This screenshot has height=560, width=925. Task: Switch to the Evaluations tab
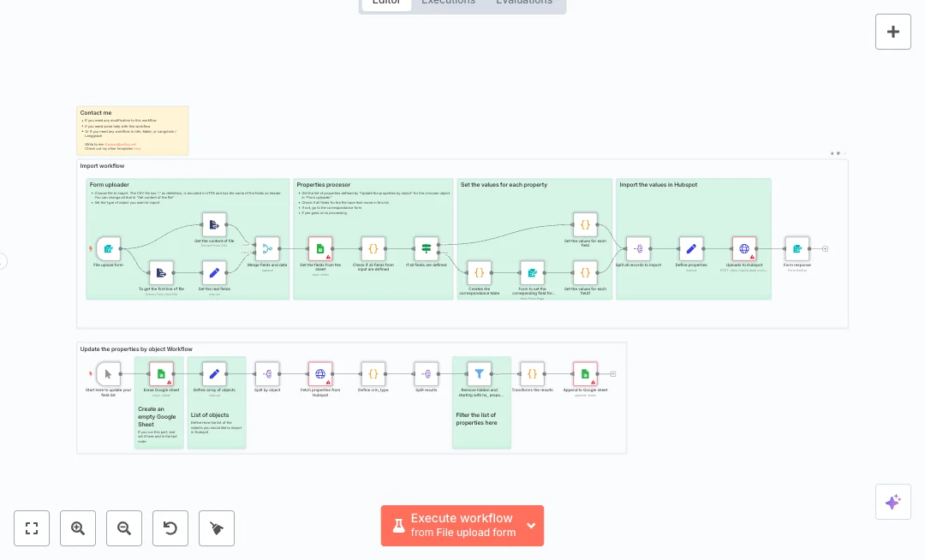pos(524,3)
